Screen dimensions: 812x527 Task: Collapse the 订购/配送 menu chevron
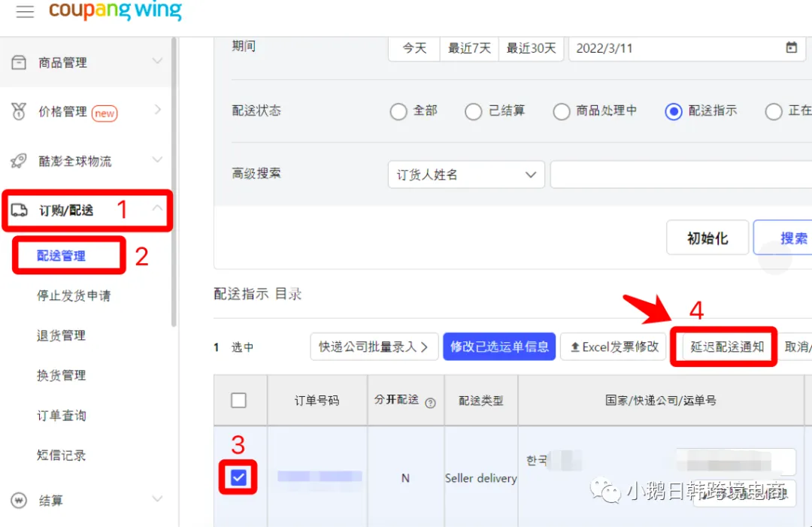click(x=157, y=208)
